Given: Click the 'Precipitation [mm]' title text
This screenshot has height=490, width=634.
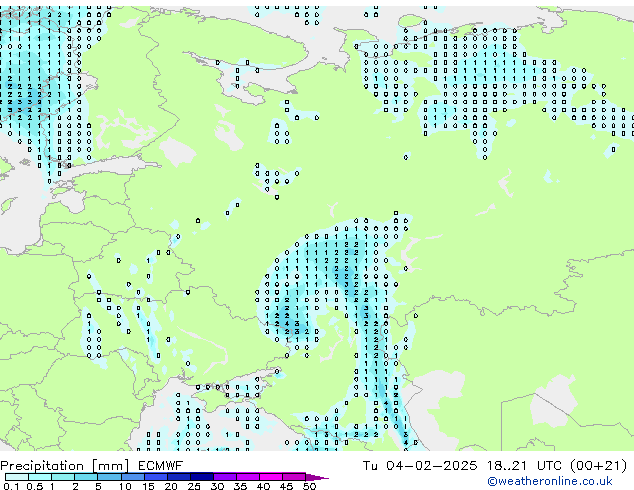Looking at the screenshot, I should [x=65, y=466].
